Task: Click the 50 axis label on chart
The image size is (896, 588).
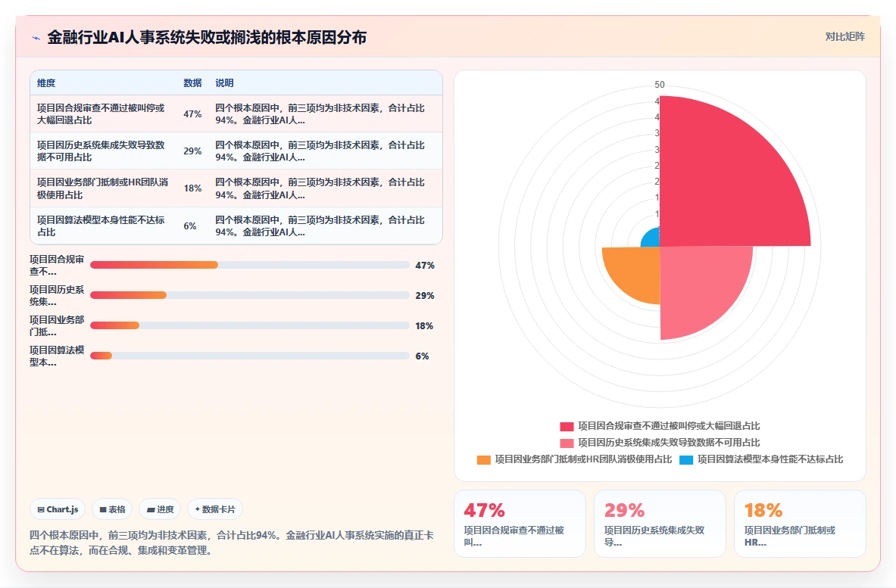Action: pyautogui.click(x=660, y=85)
